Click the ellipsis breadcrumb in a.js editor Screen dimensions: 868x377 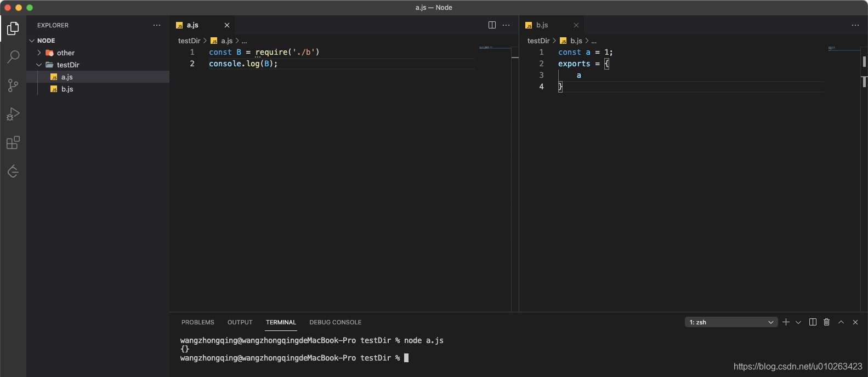pos(245,41)
